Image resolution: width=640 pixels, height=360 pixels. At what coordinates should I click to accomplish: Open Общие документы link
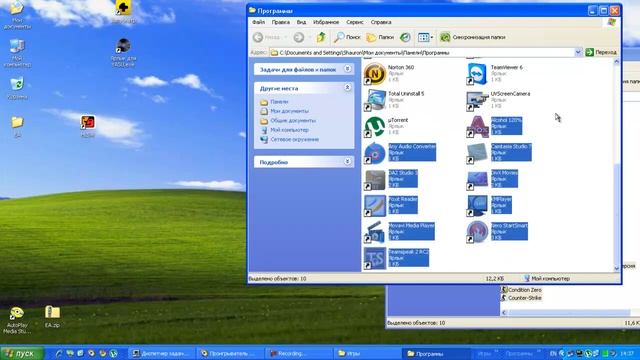(293, 120)
